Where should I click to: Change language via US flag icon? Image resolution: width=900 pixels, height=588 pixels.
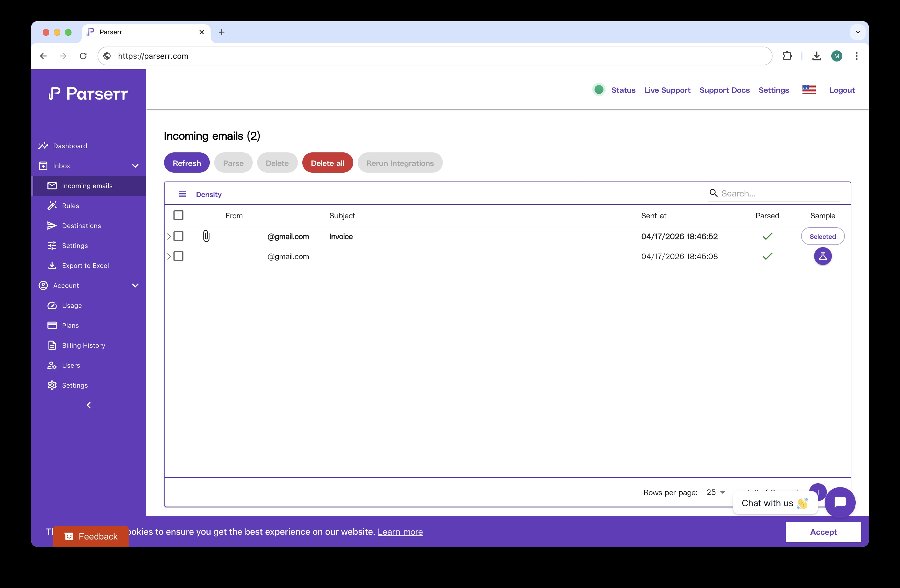tap(809, 89)
